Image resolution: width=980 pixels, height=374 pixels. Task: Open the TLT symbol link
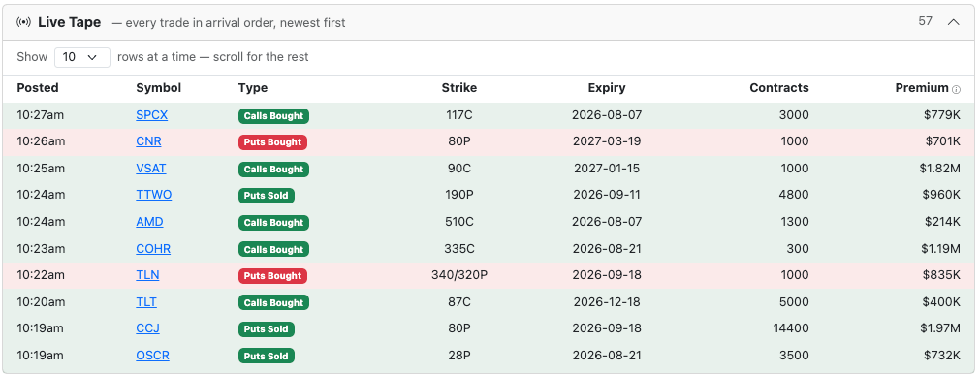point(146,302)
